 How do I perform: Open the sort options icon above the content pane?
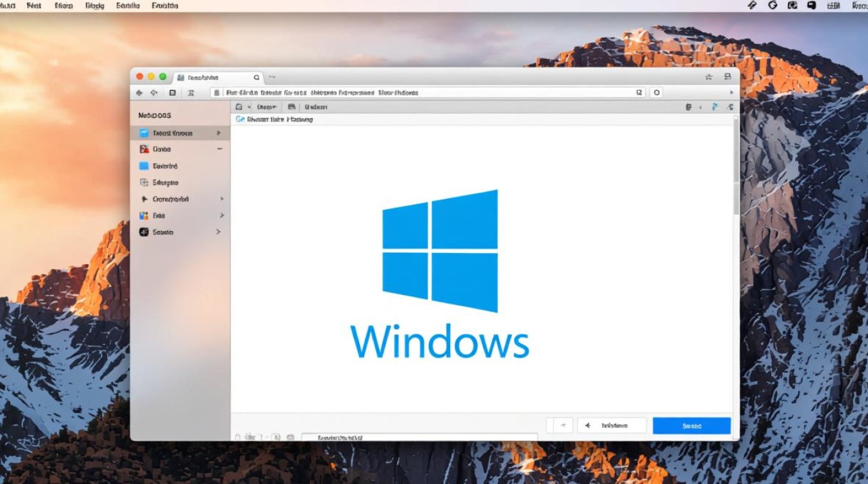pos(688,106)
